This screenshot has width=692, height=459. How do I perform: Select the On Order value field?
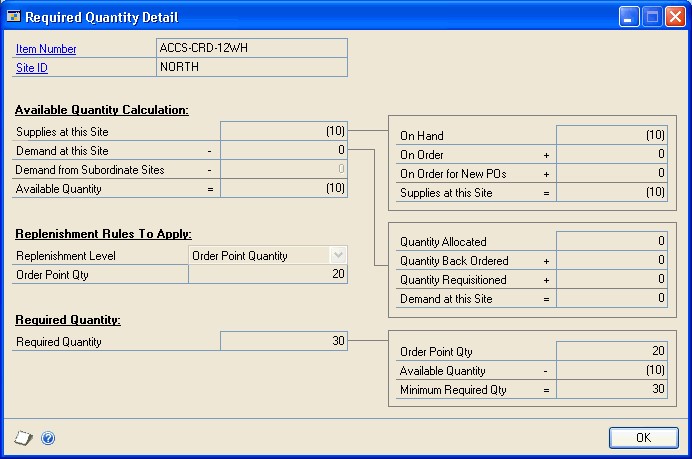[x=612, y=154]
